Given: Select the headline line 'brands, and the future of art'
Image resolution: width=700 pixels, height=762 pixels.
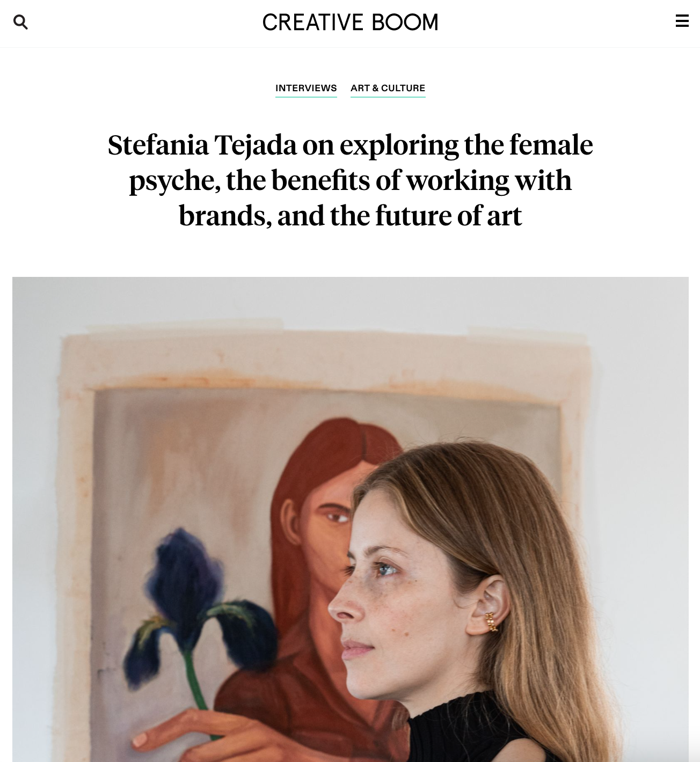Looking at the screenshot, I should (x=350, y=216).
